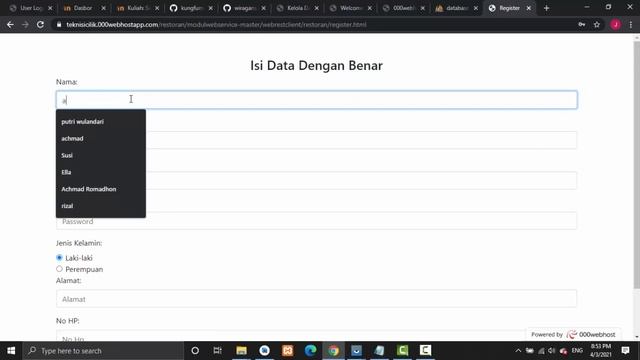Switch to the Welcome tab
Viewport: 640px width, 360px height.
click(350, 8)
